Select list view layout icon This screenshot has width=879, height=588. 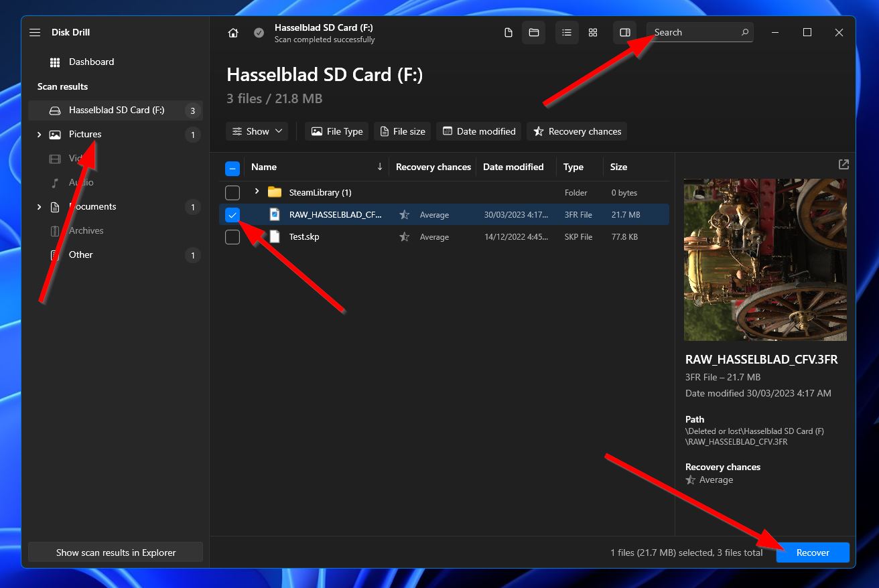567,33
